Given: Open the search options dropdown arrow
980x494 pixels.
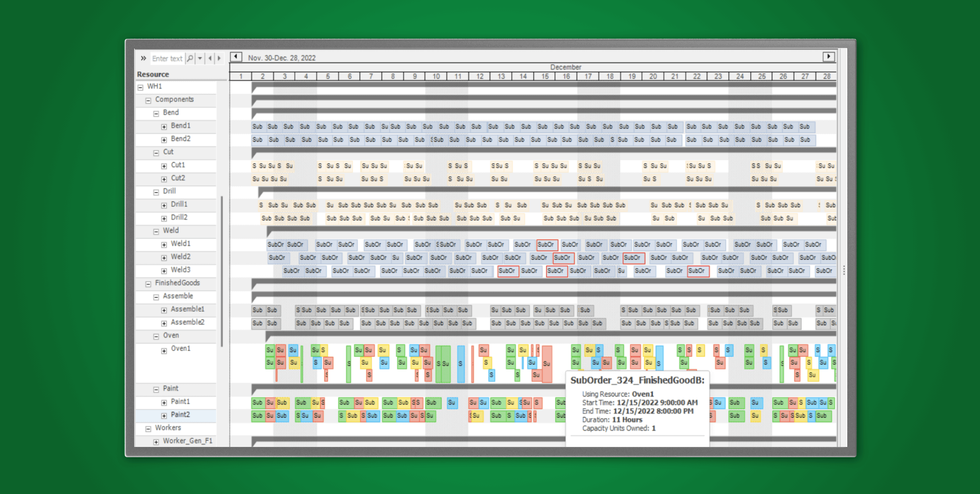Looking at the screenshot, I should coord(200,58).
